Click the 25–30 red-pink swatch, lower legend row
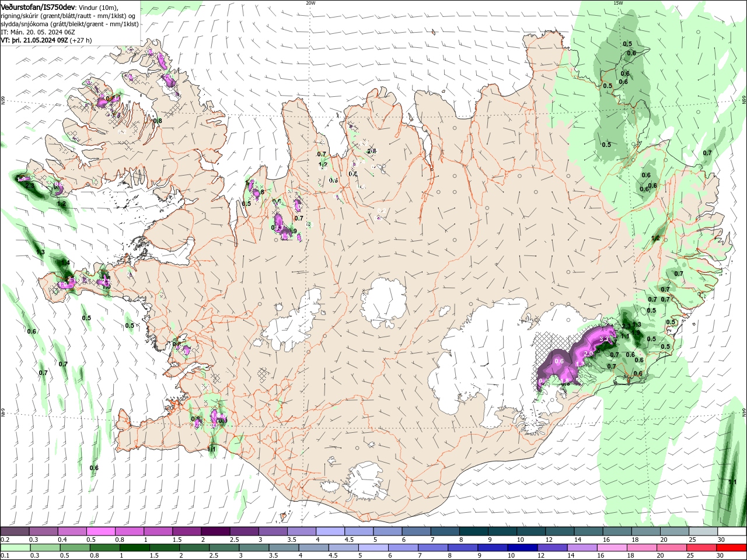 pos(701,548)
